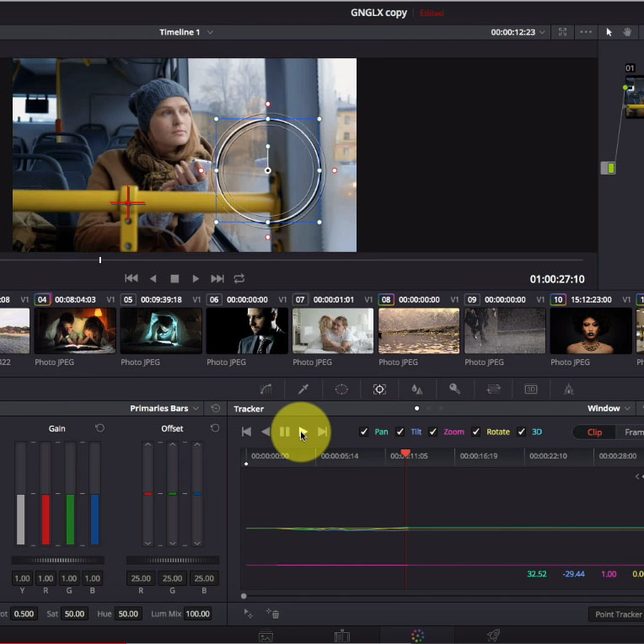Reset all Primaries Bars
The width and height of the screenshot is (644, 644).
click(x=215, y=408)
